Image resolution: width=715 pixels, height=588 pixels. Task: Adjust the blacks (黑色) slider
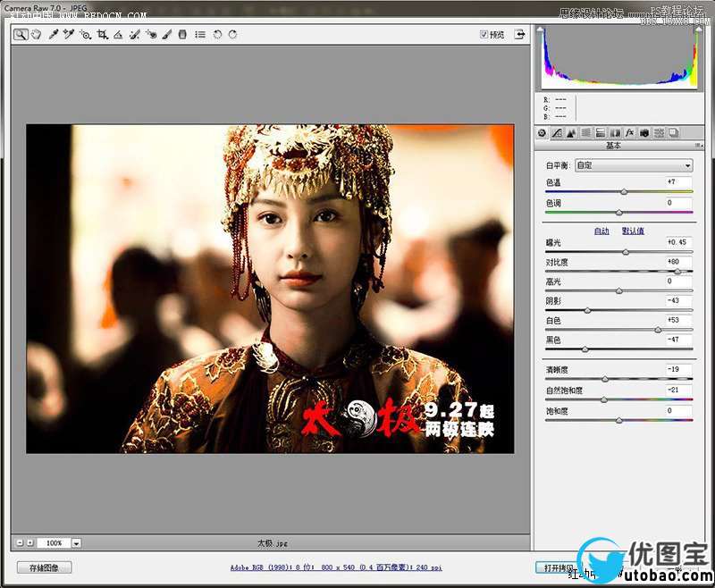click(x=585, y=349)
